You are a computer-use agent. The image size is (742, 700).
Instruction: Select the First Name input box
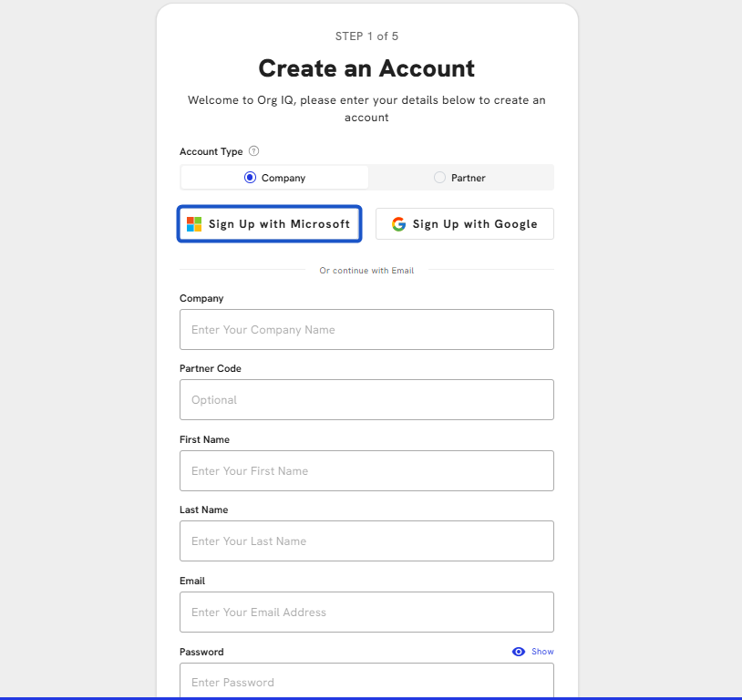[x=366, y=470]
